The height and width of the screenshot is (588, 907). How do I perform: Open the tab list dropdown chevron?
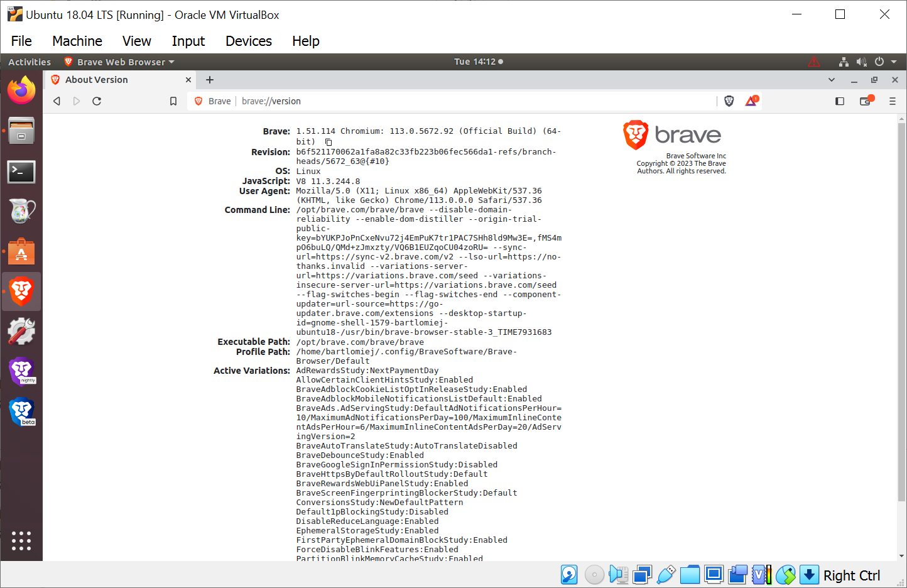click(x=832, y=80)
